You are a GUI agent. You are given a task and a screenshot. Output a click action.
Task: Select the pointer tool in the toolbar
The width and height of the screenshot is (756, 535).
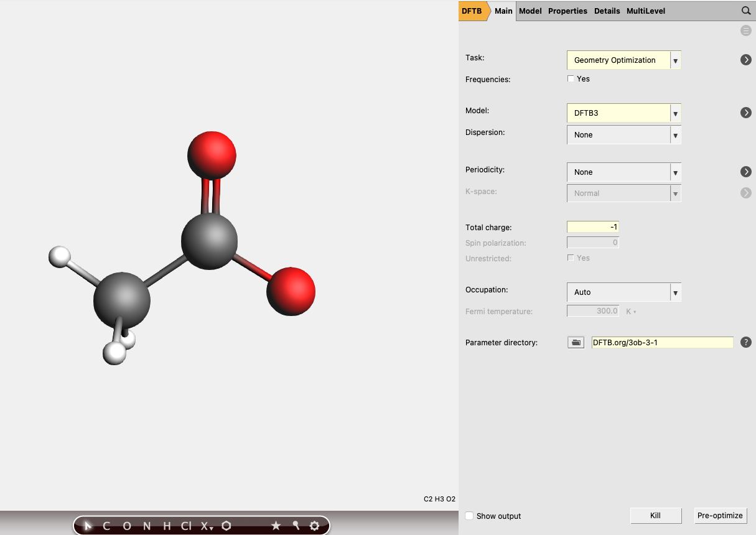click(x=88, y=526)
